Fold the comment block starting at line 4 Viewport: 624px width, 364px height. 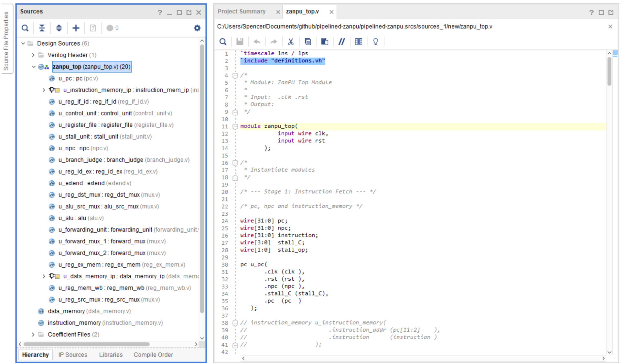[x=235, y=76]
